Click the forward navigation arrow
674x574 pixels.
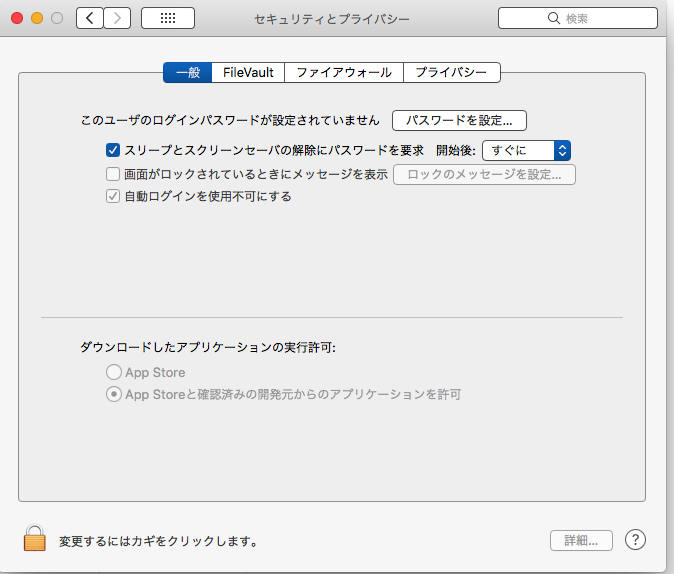pos(117,18)
